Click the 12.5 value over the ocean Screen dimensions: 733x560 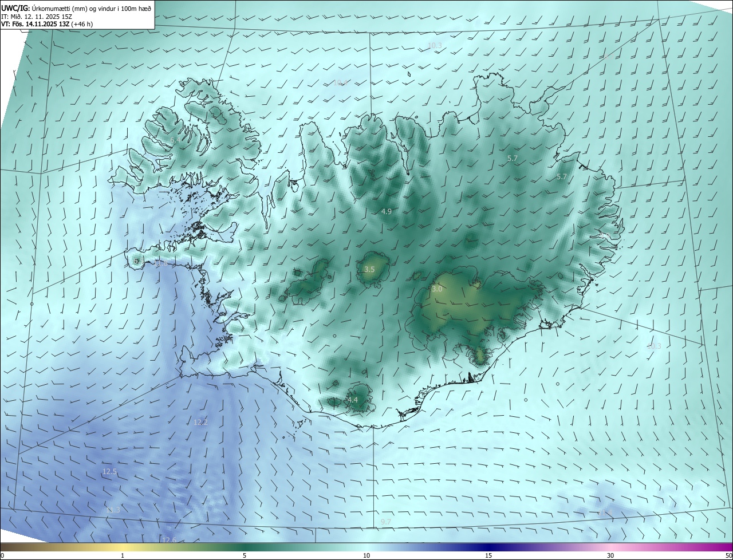[x=110, y=472]
